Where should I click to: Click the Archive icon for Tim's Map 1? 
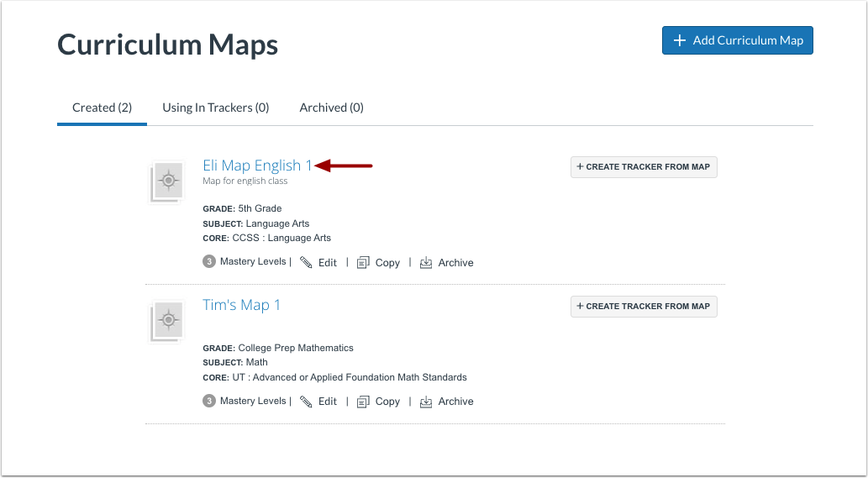coord(426,401)
